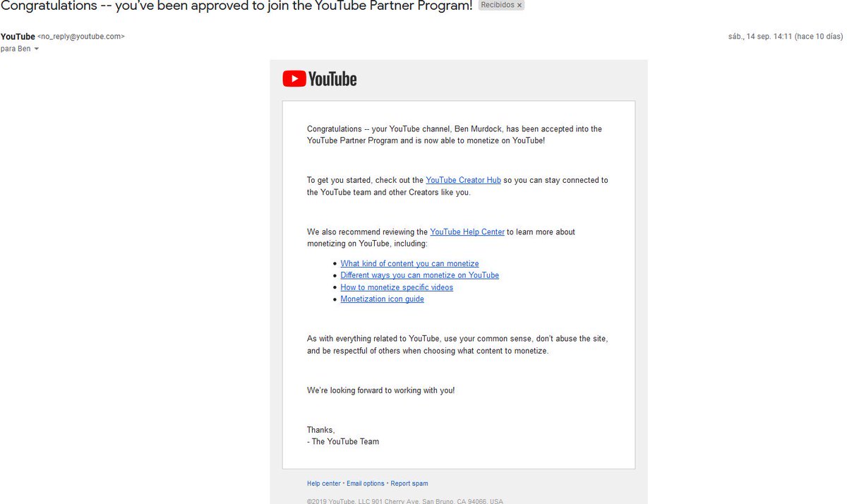This screenshot has width=847, height=504.
Task: Open the YouTube Help Center link
Action: click(x=467, y=232)
